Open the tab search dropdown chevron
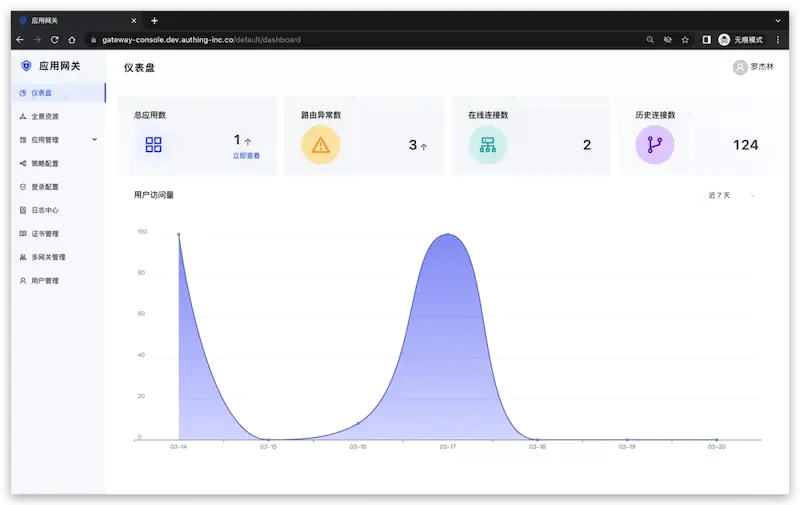The width and height of the screenshot is (800, 505). [778, 21]
